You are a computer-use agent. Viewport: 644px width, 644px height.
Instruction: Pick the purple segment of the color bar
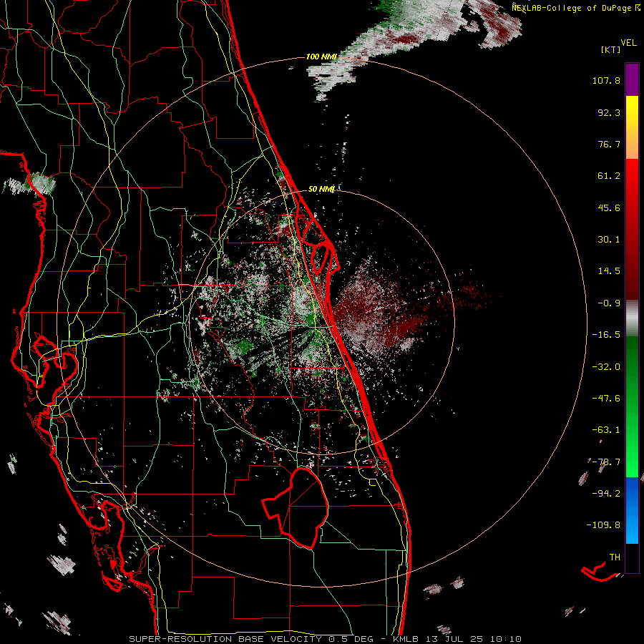coord(632,79)
